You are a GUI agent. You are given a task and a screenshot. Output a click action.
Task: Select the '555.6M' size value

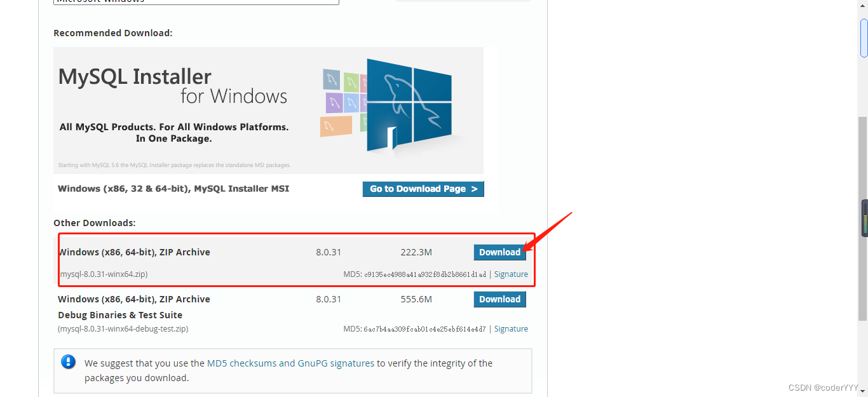(x=416, y=299)
